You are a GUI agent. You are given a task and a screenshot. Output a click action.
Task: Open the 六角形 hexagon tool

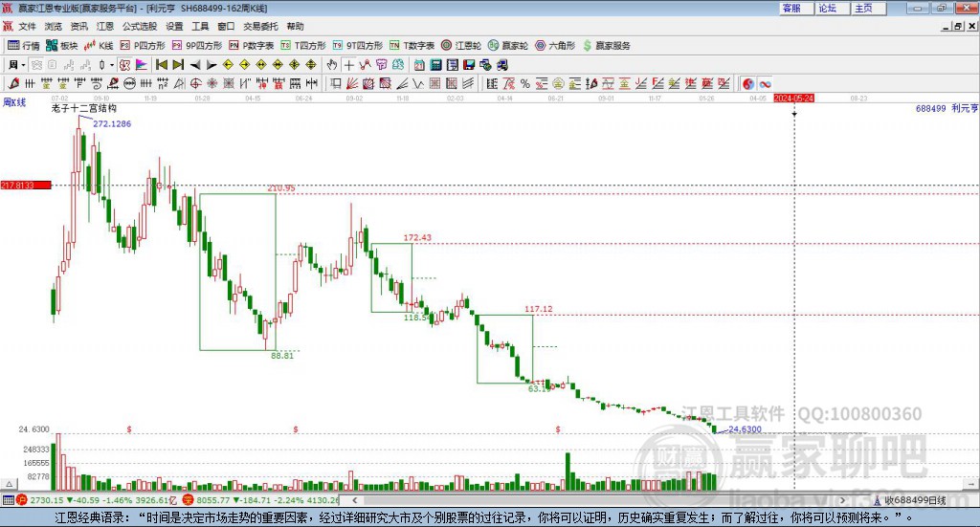555,46
